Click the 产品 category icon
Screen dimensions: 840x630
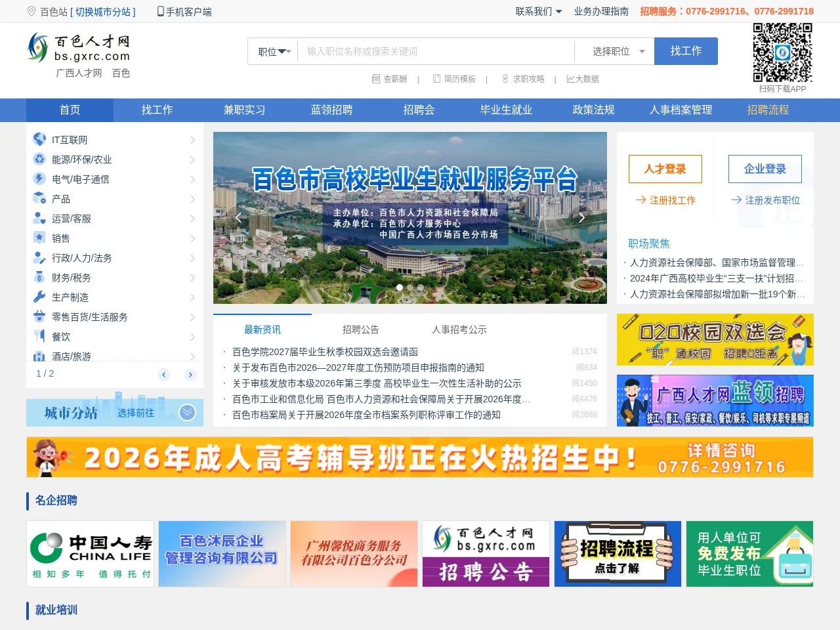(x=39, y=198)
